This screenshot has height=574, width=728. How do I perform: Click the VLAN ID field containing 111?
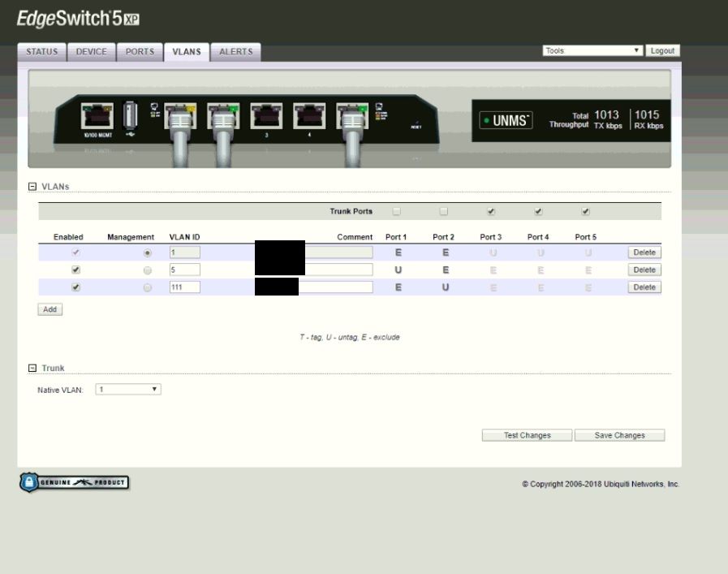184,287
